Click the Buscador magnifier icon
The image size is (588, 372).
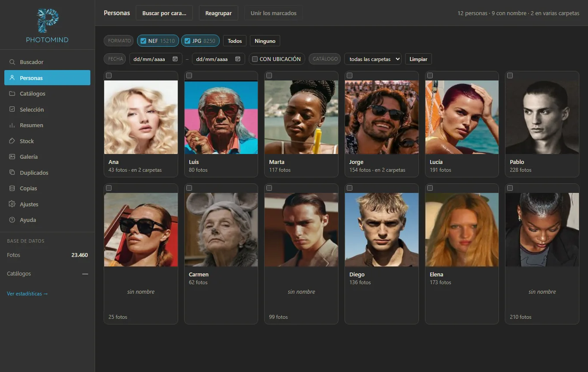pyautogui.click(x=12, y=62)
